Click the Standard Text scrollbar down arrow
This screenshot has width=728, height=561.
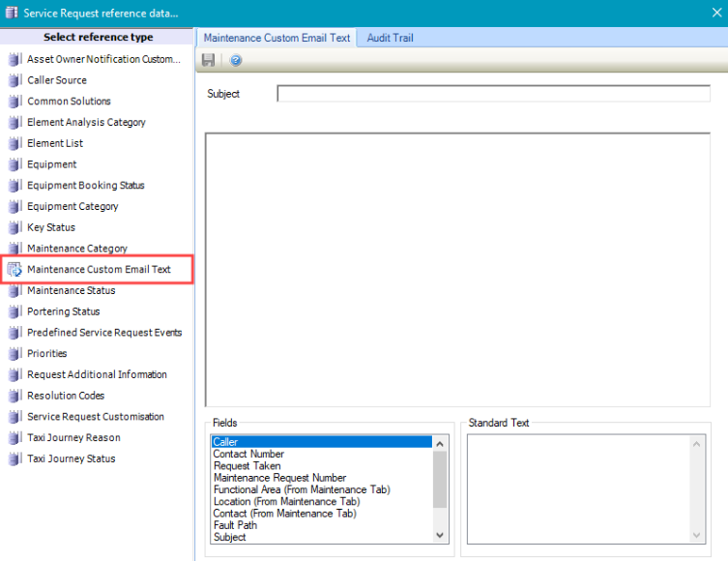[x=697, y=535]
